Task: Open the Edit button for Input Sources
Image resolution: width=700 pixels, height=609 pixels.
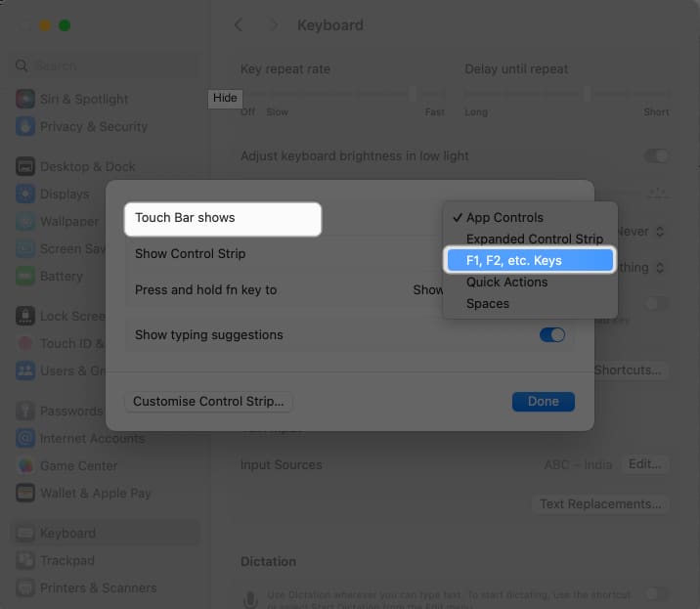Action: click(644, 464)
